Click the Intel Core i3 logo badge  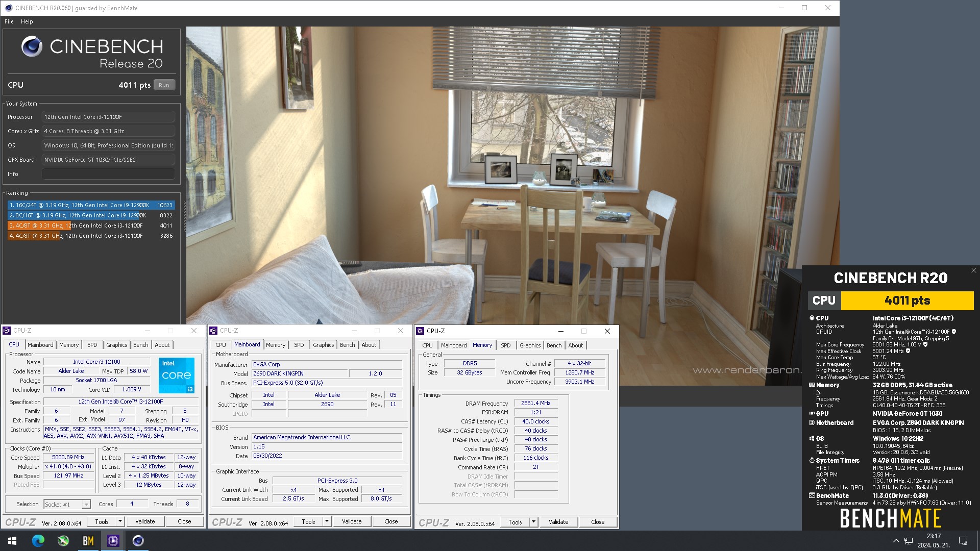point(177,375)
